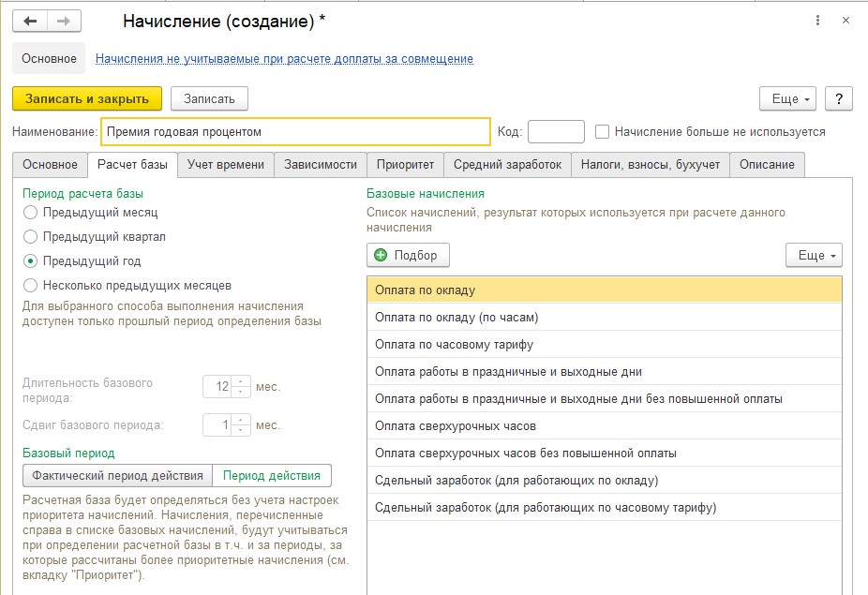Click the forward arrow navigation icon
Image resolution: width=868 pixels, height=595 pixels.
click(65, 21)
